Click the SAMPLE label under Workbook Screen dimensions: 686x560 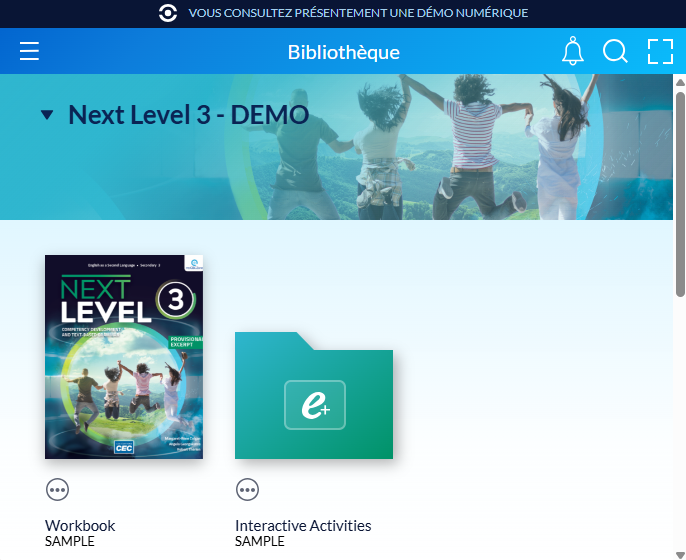click(70, 541)
